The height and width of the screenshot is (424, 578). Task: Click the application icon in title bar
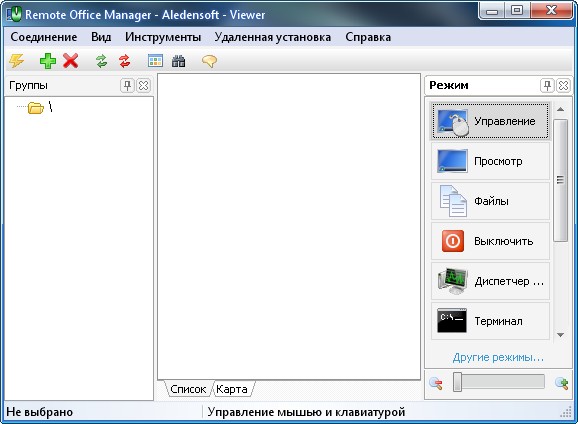pyautogui.click(x=14, y=14)
